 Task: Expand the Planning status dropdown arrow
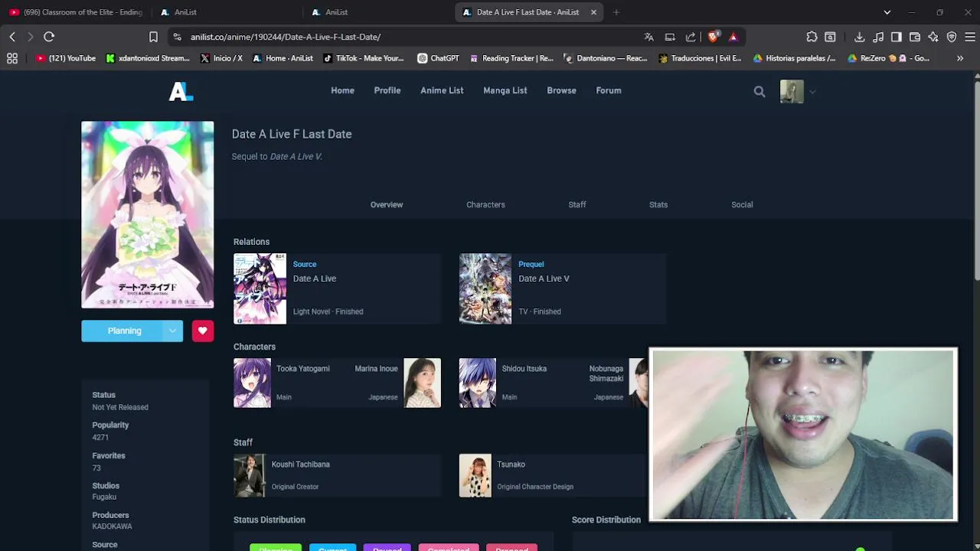(x=172, y=331)
